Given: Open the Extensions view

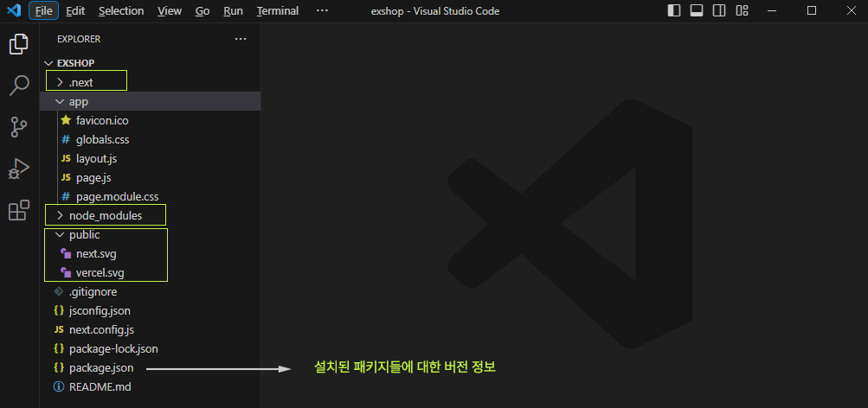Looking at the screenshot, I should point(19,211).
